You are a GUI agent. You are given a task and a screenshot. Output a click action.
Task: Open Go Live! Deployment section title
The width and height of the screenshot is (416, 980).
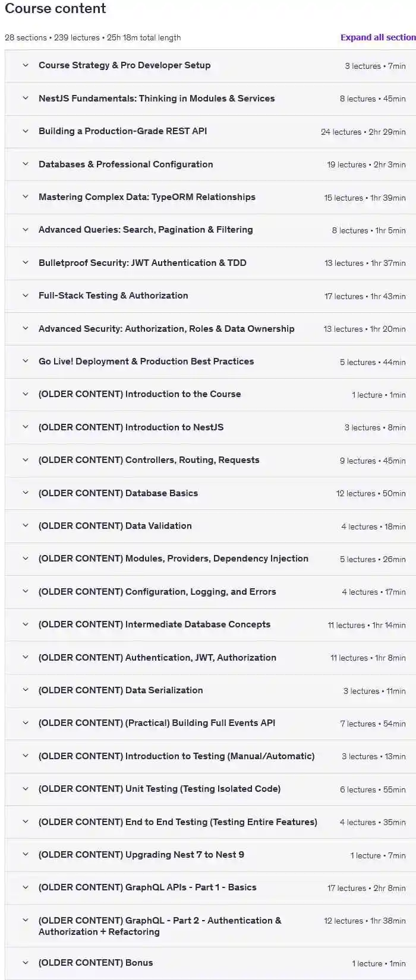pos(146,361)
